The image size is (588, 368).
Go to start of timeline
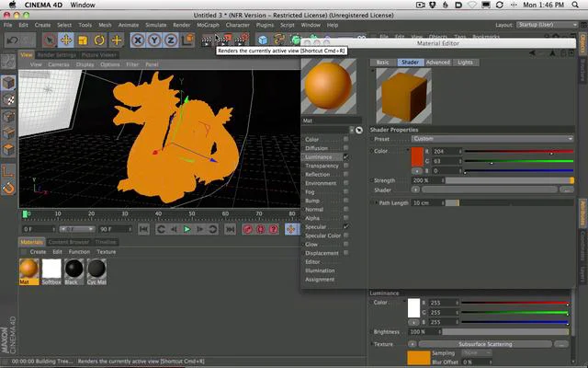click(x=143, y=229)
